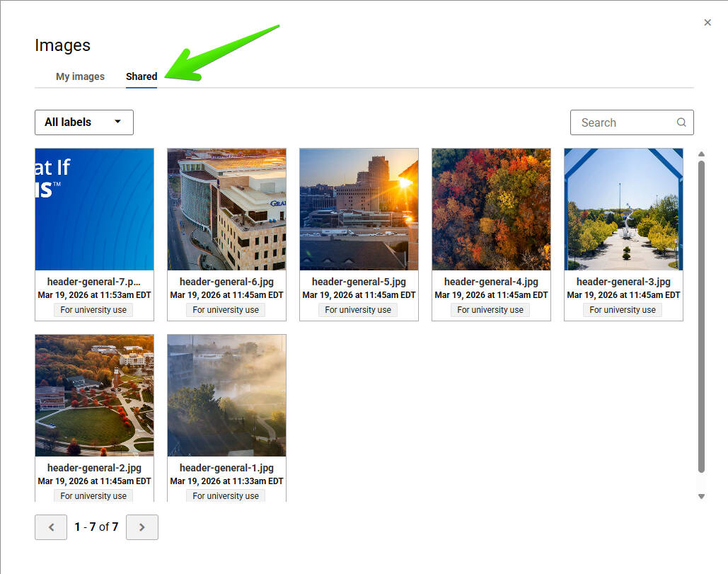
Task: Expand the label filter chevron
Action: click(117, 122)
